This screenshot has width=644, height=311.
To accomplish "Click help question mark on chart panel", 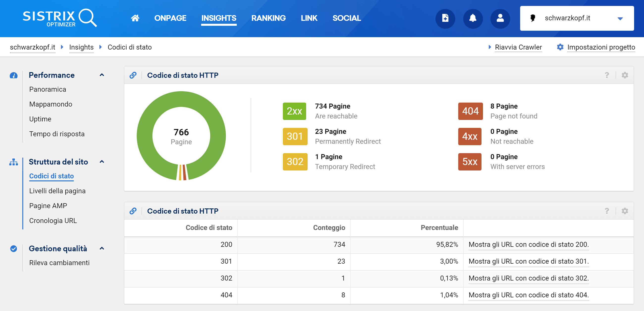I will [607, 75].
